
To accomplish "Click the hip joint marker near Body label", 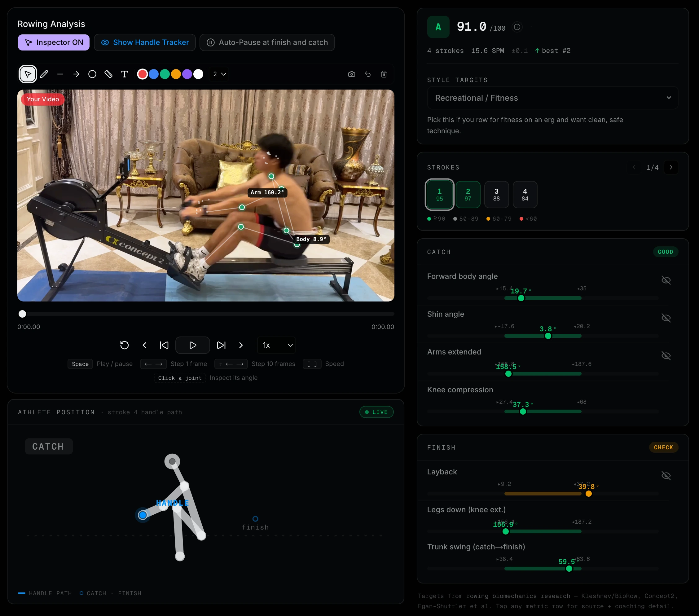I will pos(297,244).
